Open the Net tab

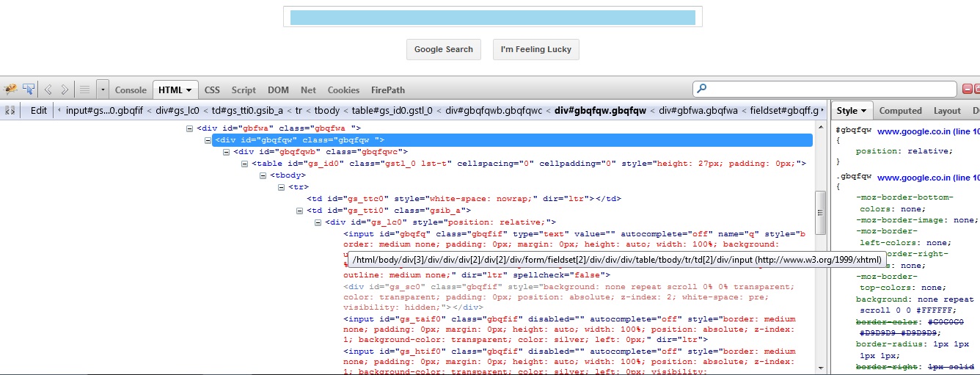308,90
